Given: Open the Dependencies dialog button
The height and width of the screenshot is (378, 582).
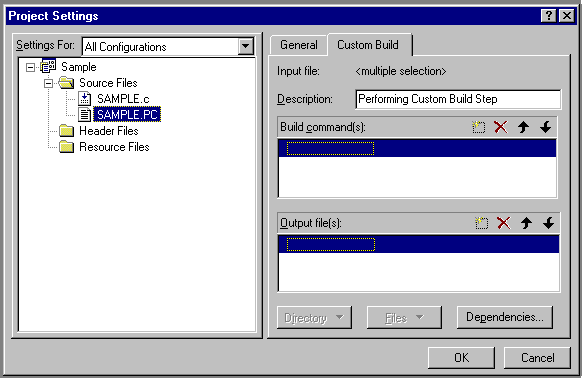Looking at the screenshot, I should pos(505,317).
